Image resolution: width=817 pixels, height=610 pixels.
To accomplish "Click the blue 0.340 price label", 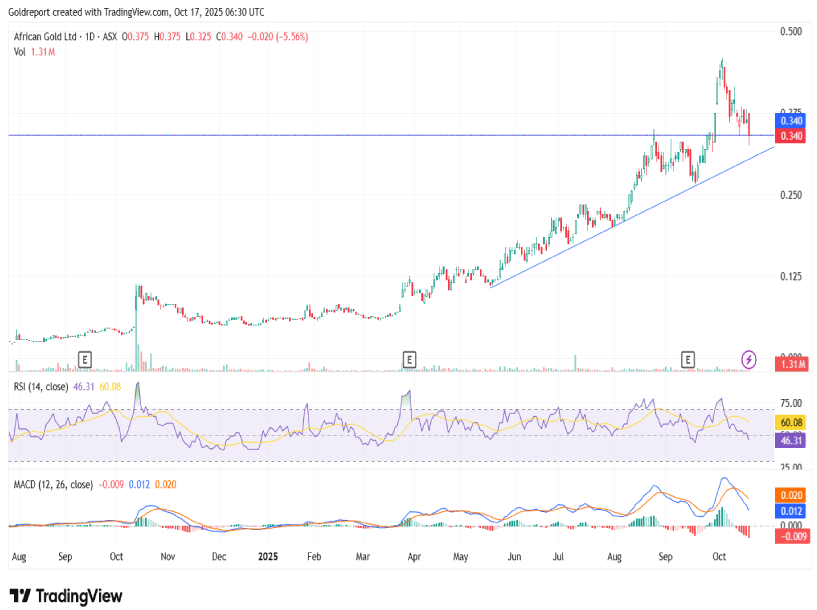I will 791,121.
